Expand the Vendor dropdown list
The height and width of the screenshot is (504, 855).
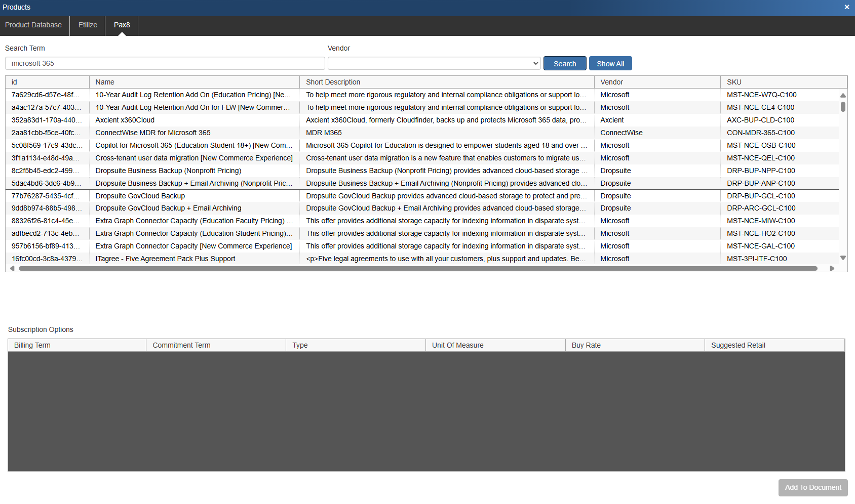click(x=434, y=63)
